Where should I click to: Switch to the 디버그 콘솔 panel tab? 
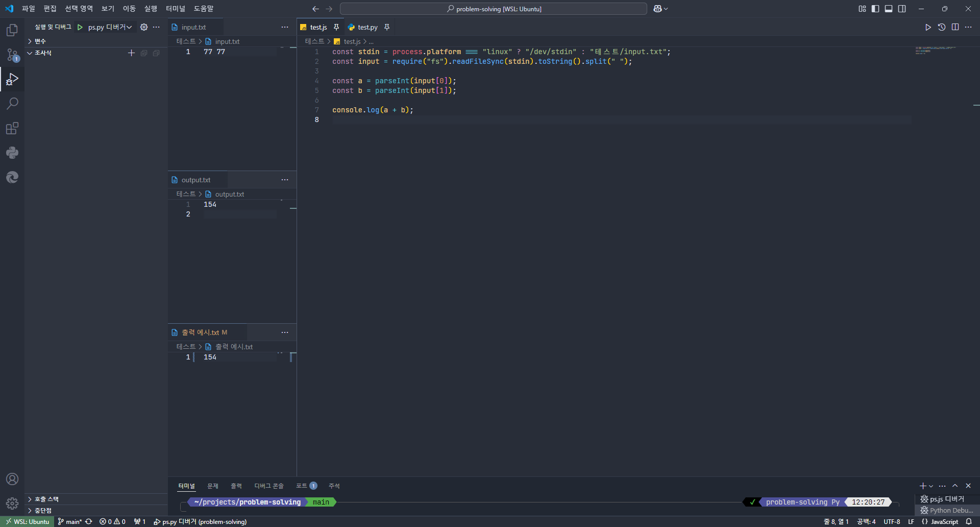pyautogui.click(x=269, y=486)
